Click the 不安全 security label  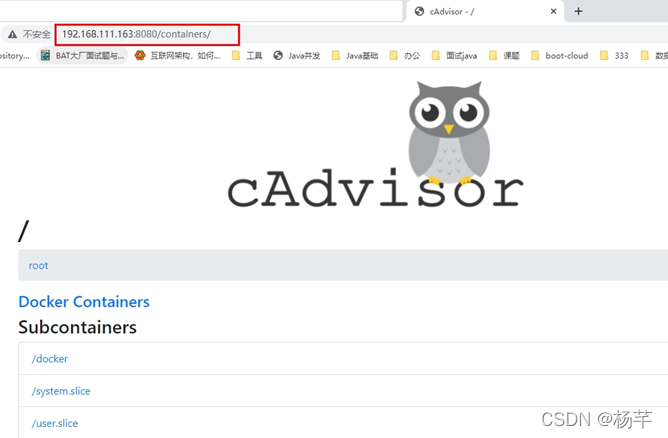click(x=36, y=34)
